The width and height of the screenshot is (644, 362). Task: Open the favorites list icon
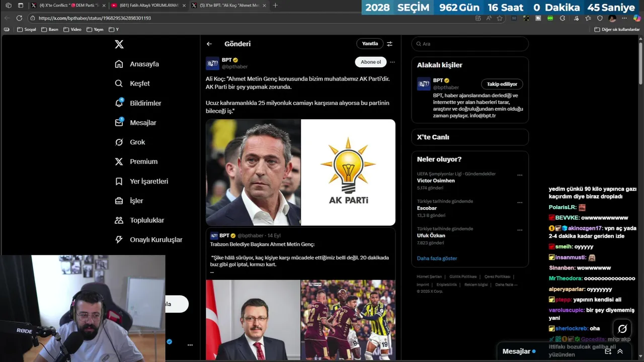click(588, 18)
